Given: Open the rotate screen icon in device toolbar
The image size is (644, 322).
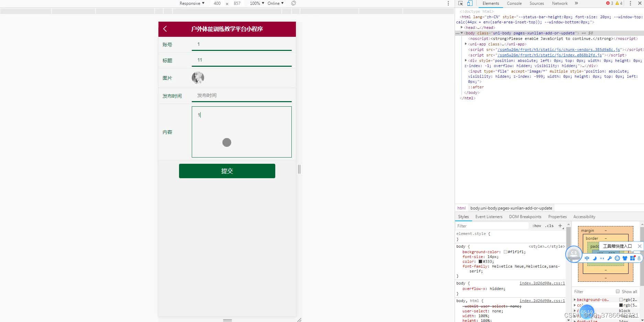Looking at the screenshot, I should pos(293,3).
